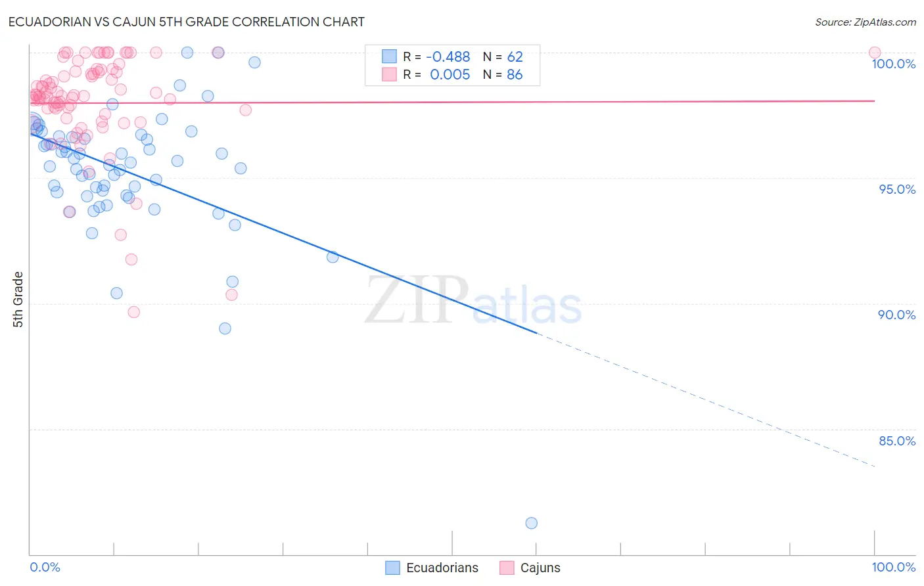Screen dimensions: 924x586
Task: Click the Ecuadorians legend label
Action: [442, 568]
